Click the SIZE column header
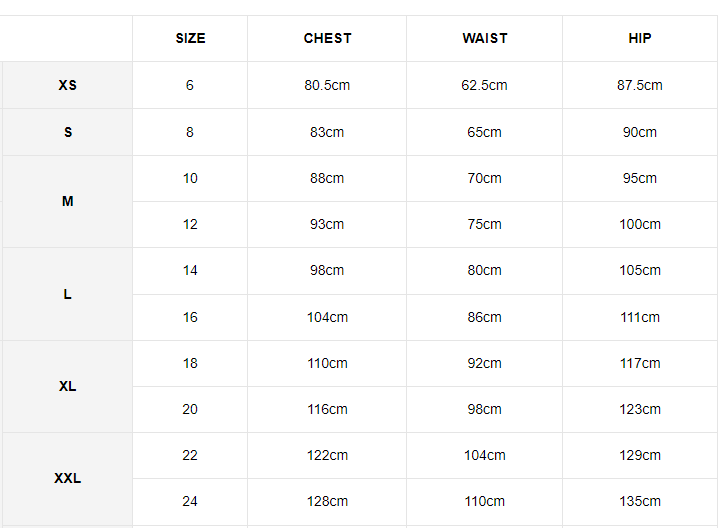The width and height of the screenshot is (725, 528). click(x=190, y=38)
